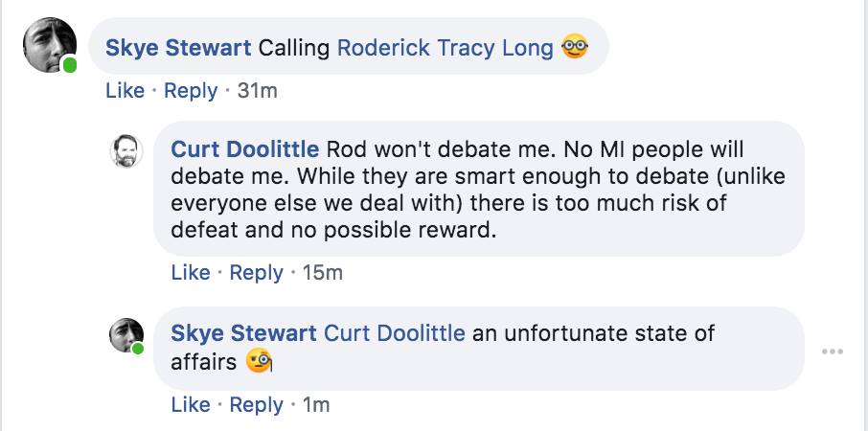
Task: Like Curt Doolittle's debate comment
Action: tap(191, 273)
